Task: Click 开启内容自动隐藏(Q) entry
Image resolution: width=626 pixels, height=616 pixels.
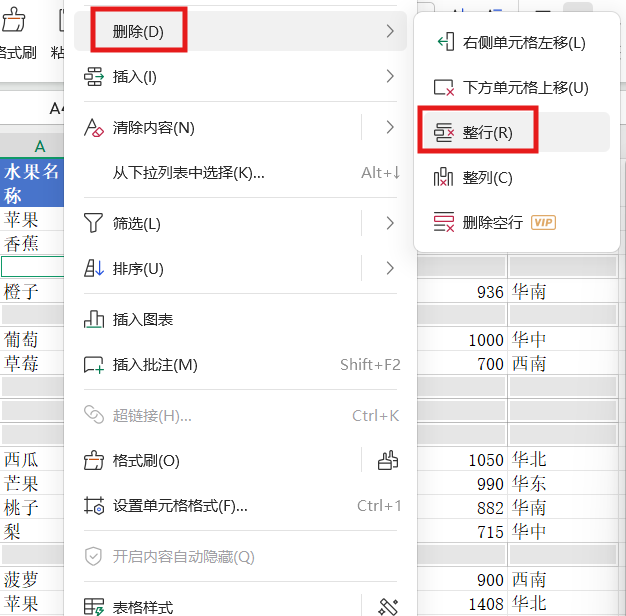Action: click(240, 557)
